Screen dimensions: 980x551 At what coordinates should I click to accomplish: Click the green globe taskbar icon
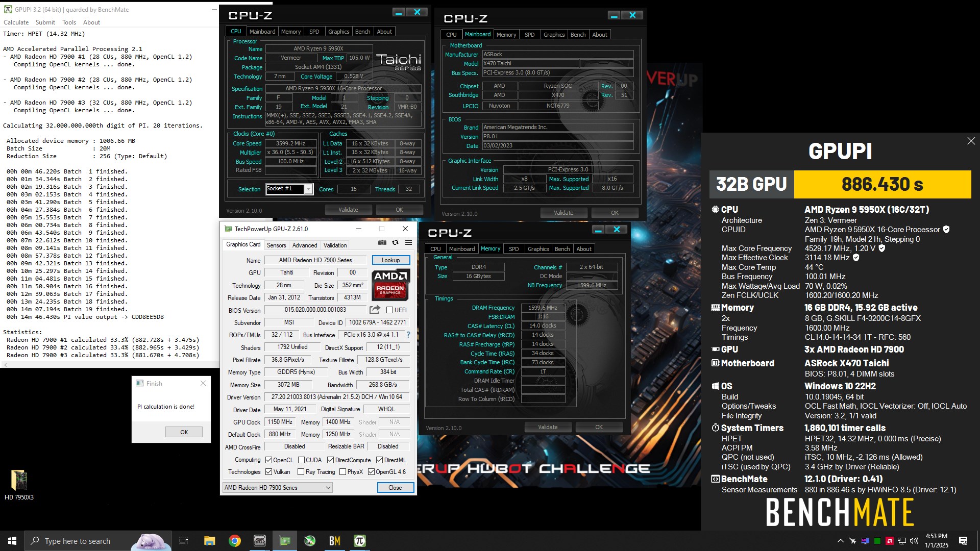coord(310,541)
